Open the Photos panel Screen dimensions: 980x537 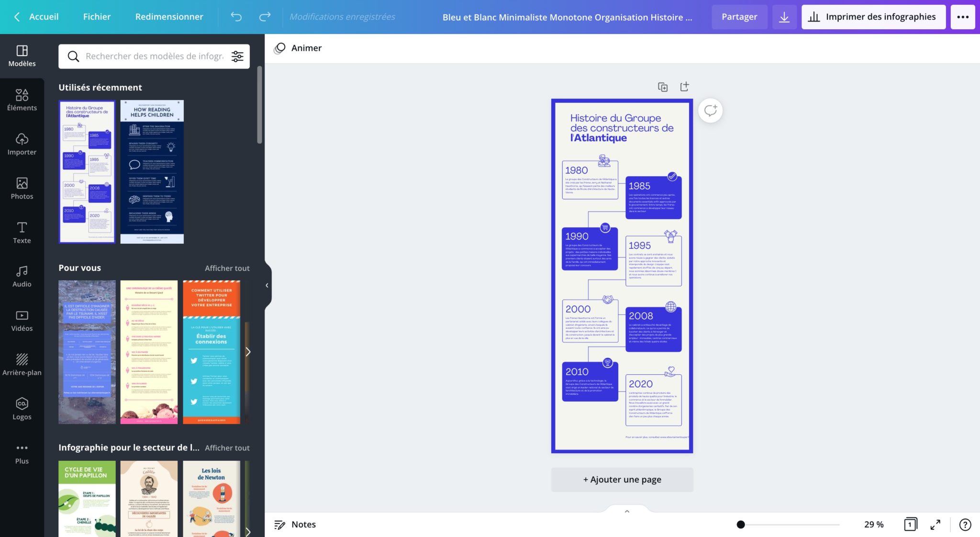(x=22, y=189)
